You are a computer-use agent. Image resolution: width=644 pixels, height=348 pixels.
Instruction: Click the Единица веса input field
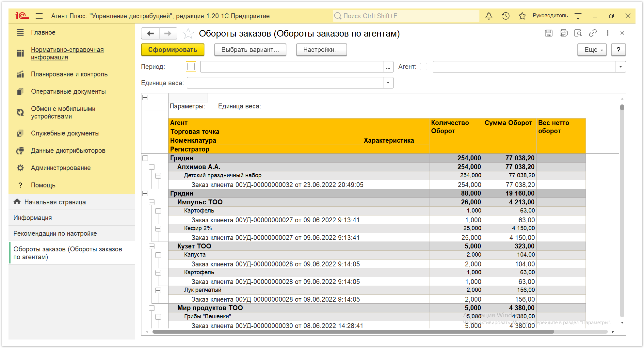285,83
